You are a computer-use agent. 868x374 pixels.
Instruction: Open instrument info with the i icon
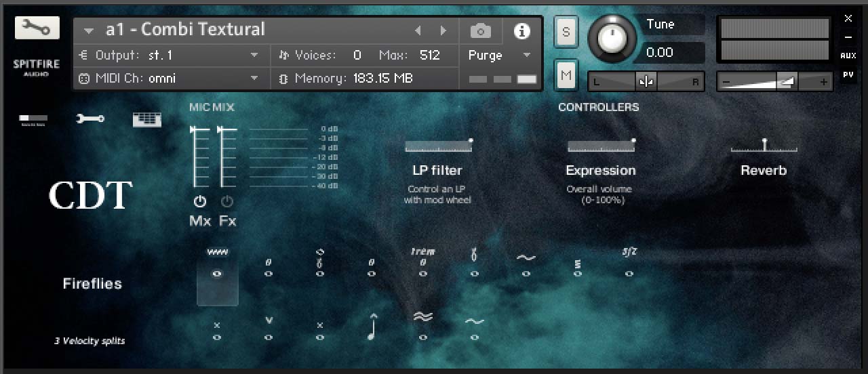[x=521, y=30]
